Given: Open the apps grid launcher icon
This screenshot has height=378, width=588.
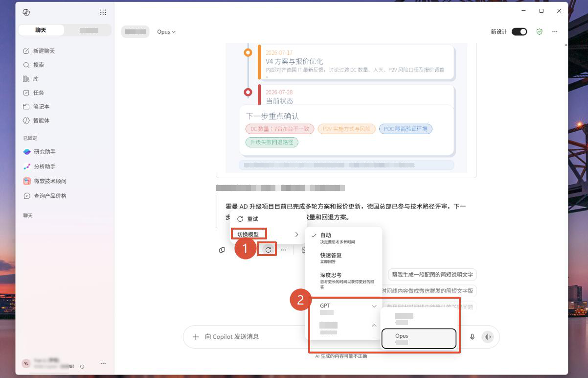Looking at the screenshot, I should coord(103,12).
